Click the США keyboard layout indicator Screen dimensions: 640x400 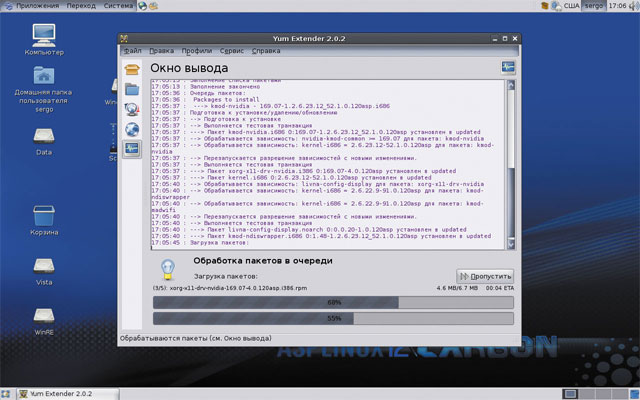571,6
